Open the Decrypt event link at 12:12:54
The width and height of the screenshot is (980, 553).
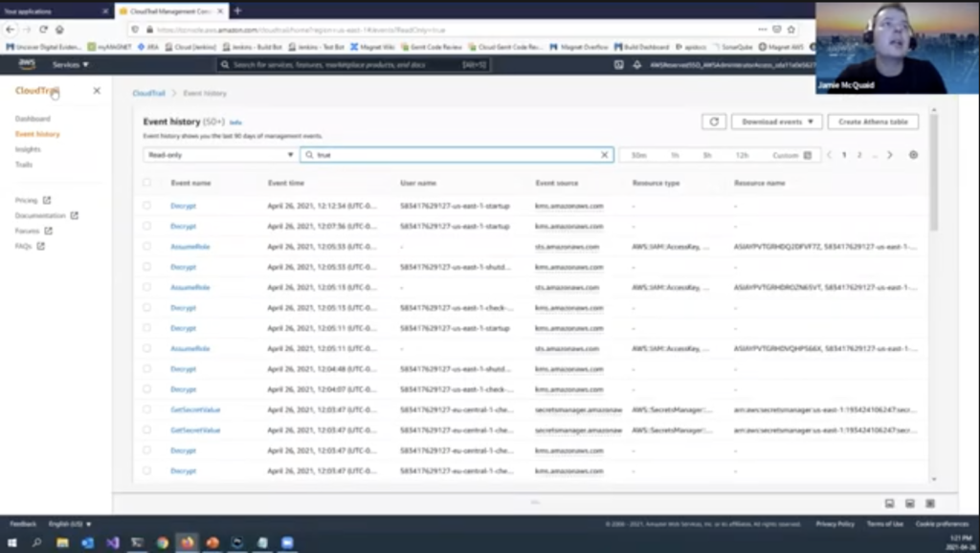[x=183, y=206]
